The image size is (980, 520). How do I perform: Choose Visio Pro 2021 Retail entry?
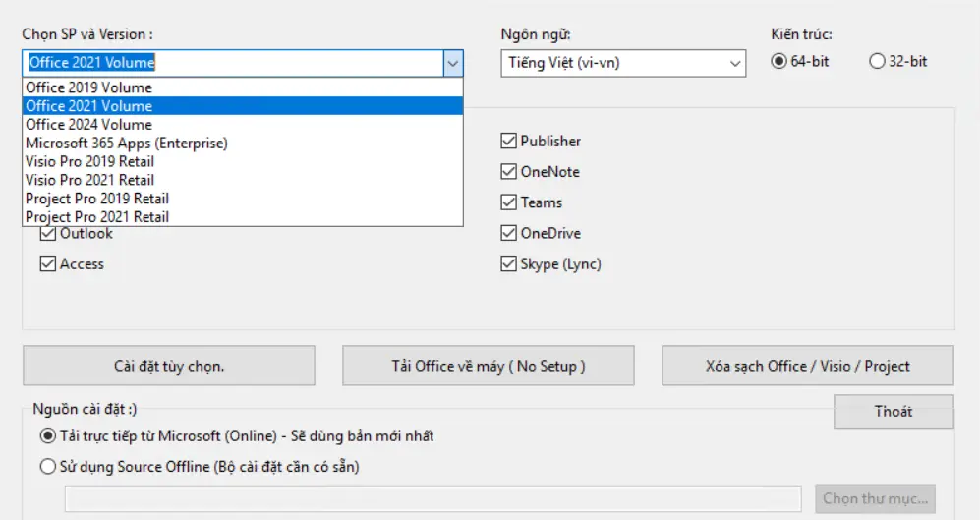click(x=89, y=180)
